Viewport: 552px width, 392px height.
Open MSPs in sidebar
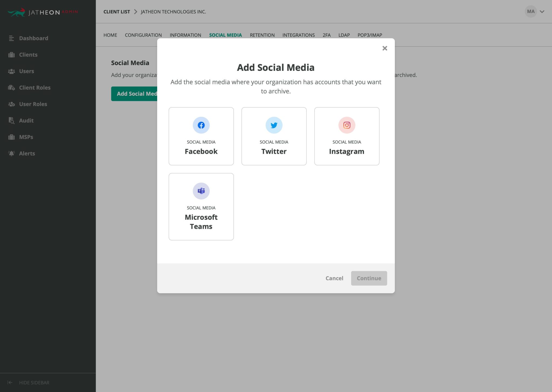pyautogui.click(x=26, y=137)
